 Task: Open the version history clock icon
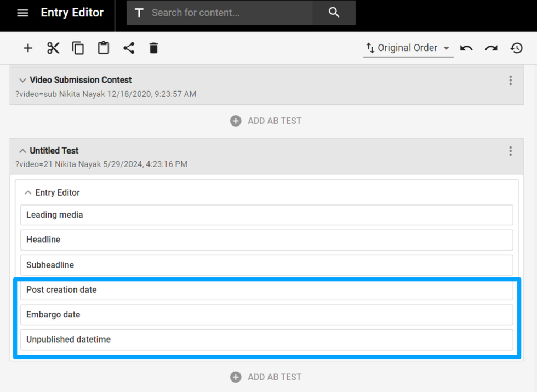coord(516,48)
